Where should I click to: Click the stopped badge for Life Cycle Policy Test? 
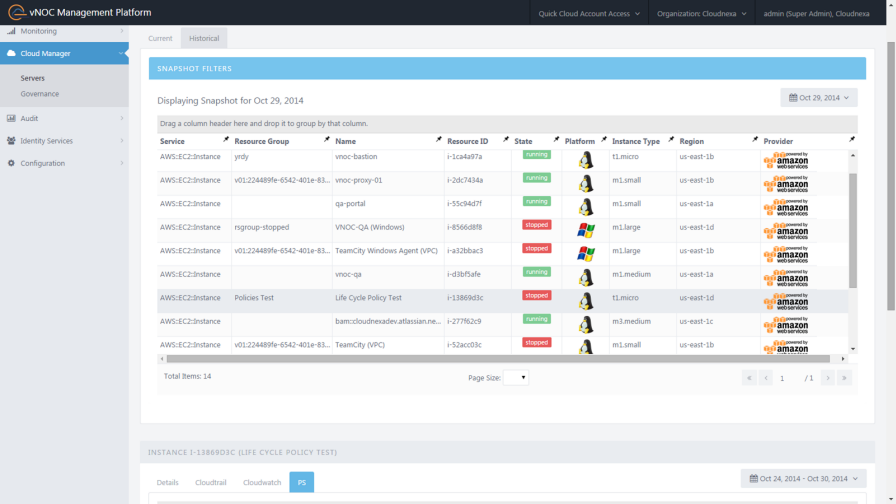537,296
